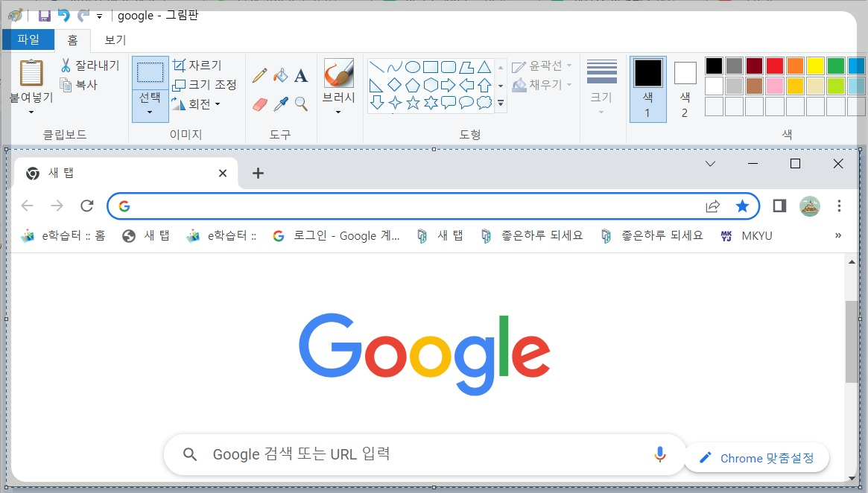Expand the shapes gallery more arrow
The image size is (868, 493).
click(501, 104)
